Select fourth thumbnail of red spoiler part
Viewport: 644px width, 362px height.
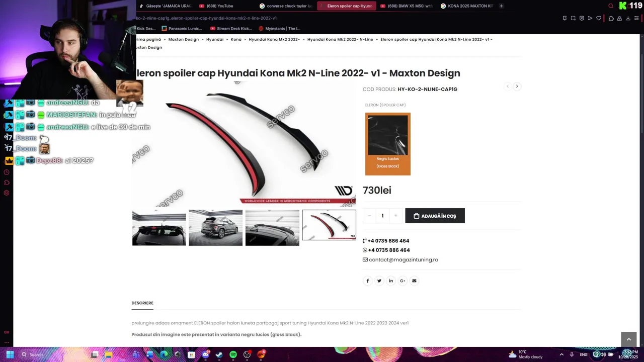329,225
